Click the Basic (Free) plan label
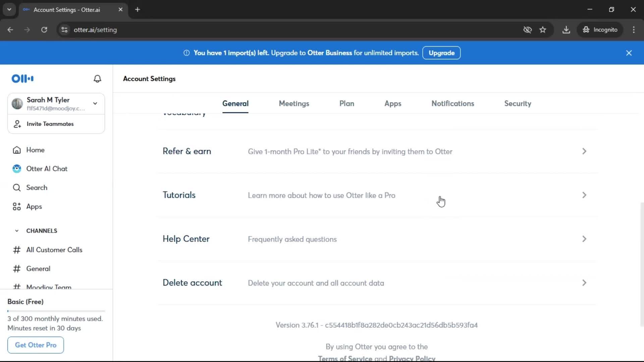This screenshot has width=644, height=362. coord(25,302)
